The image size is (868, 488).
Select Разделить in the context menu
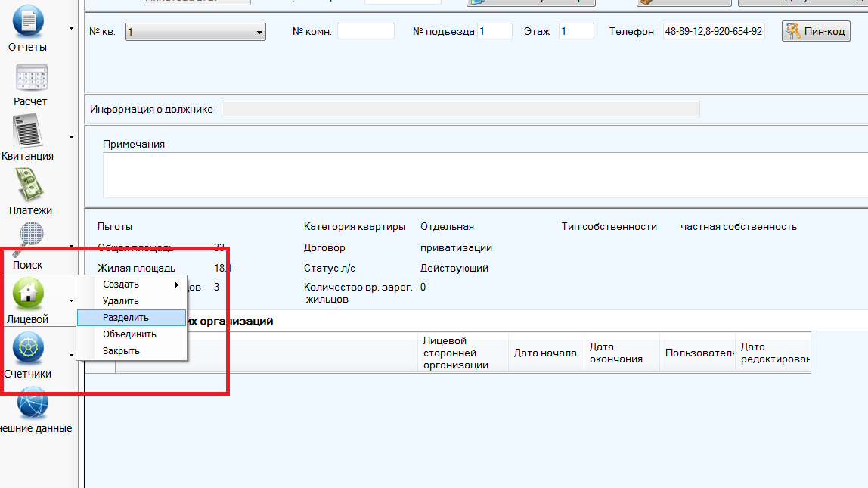(x=126, y=318)
